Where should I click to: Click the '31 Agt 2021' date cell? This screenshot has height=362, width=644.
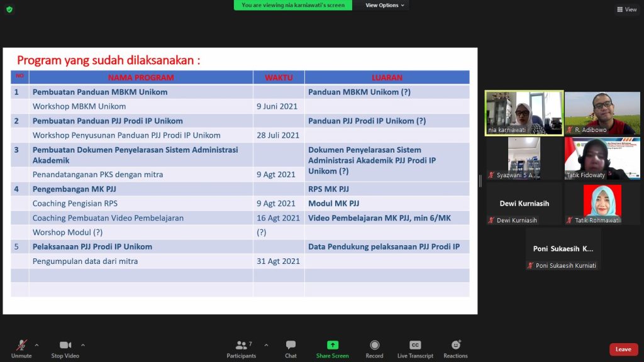pyautogui.click(x=279, y=261)
